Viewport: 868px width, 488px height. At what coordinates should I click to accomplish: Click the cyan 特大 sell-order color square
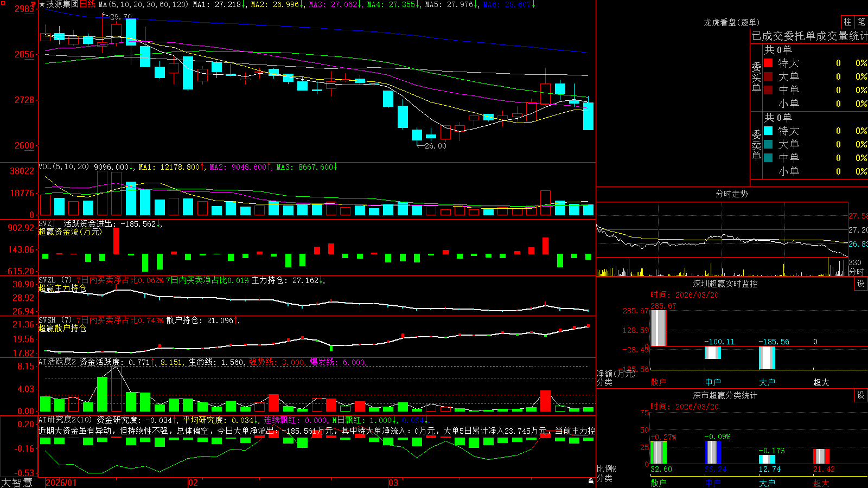[768, 131]
